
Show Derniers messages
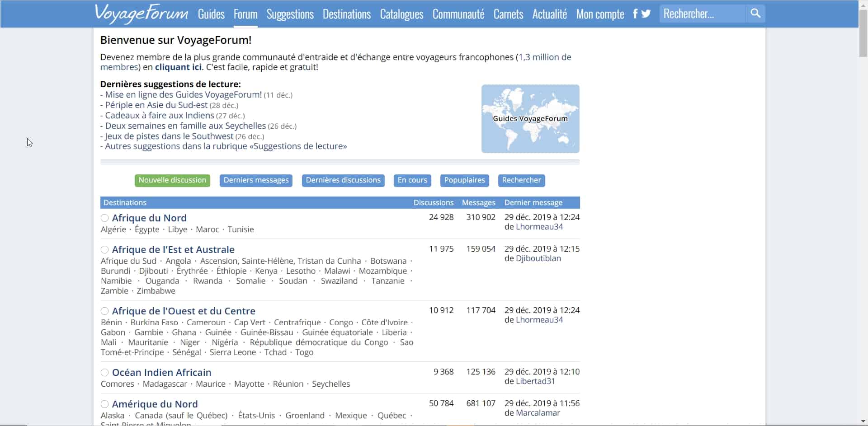[x=256, y=180]
